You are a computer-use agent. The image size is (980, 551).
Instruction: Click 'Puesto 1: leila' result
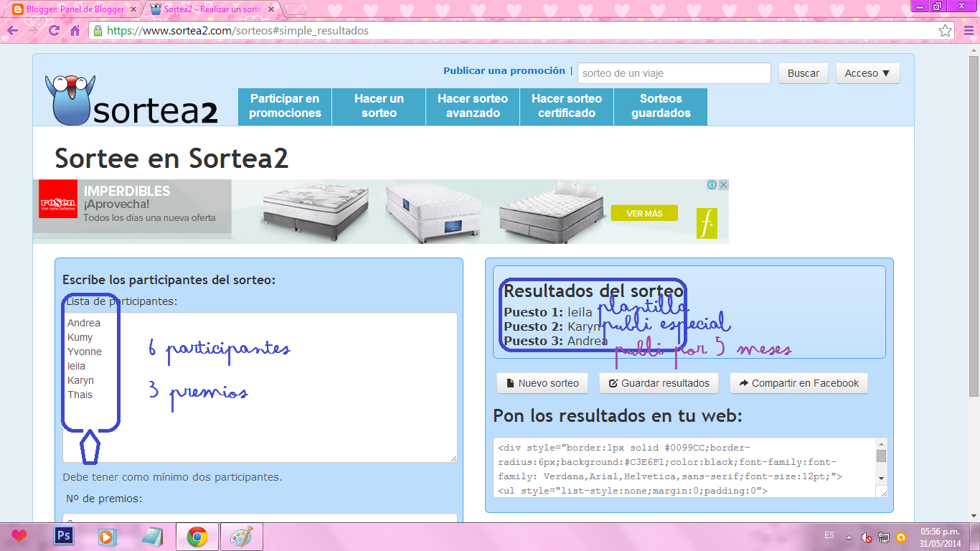(x=548, y=312)
